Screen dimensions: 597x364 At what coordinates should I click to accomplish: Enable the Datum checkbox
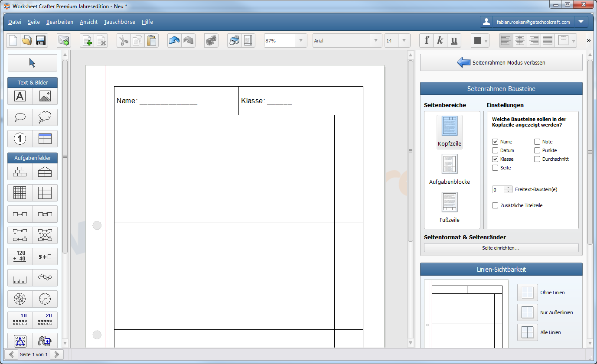coord(495,150)
